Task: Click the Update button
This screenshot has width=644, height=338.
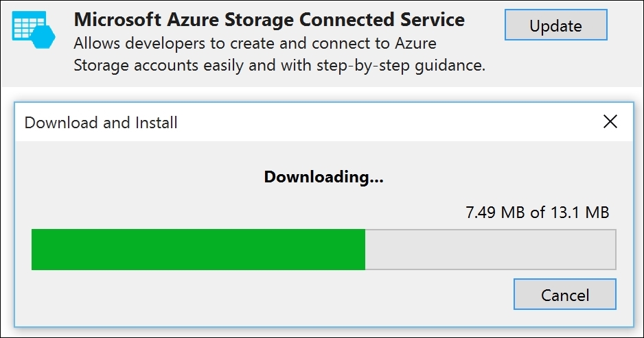Action: click(555, 25)
